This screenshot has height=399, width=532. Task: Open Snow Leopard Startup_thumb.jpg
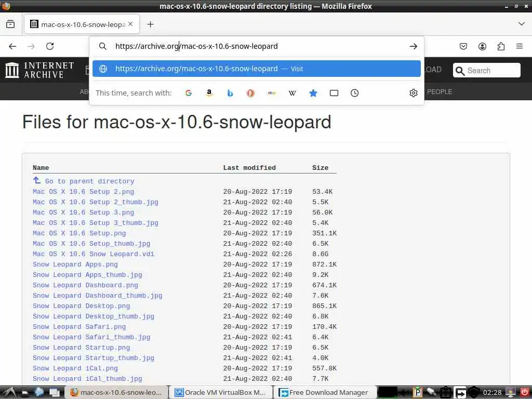[94, 358]
